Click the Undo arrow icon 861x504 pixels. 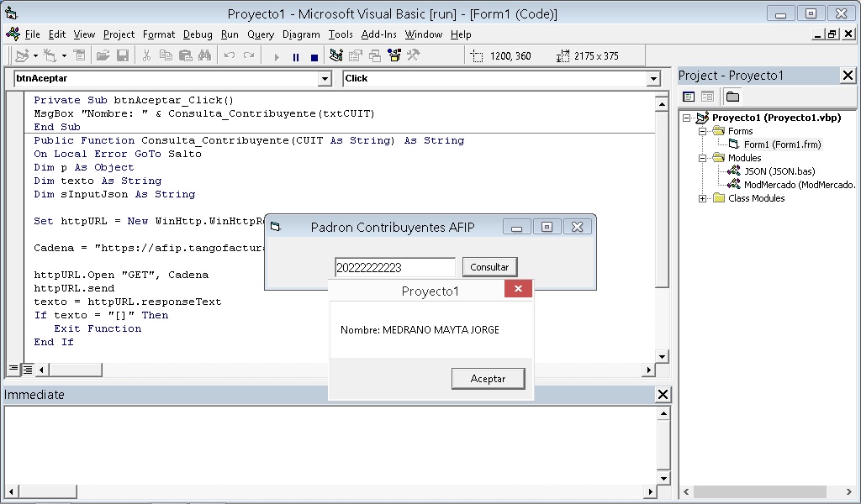pyautogui.click(x=230, y=55)
